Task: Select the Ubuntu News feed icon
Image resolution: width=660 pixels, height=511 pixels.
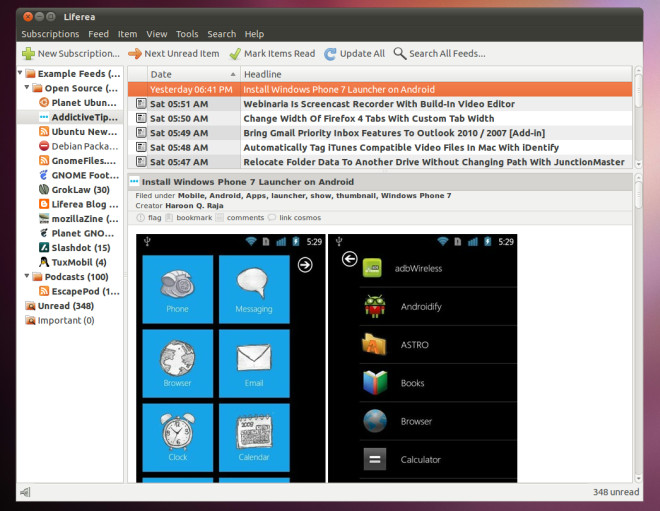Action: 44,132
